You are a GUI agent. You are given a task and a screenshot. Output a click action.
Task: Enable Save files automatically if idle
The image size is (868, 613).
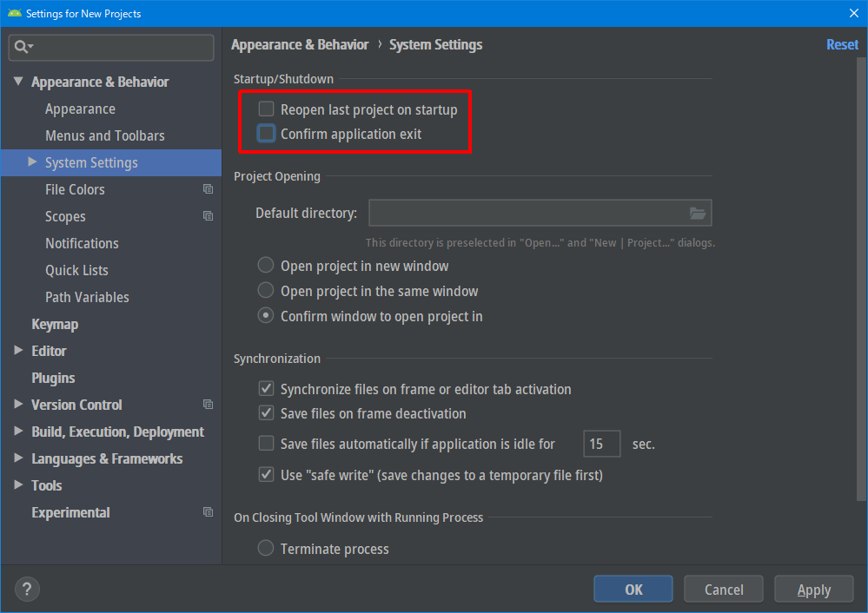click(266, 443)
